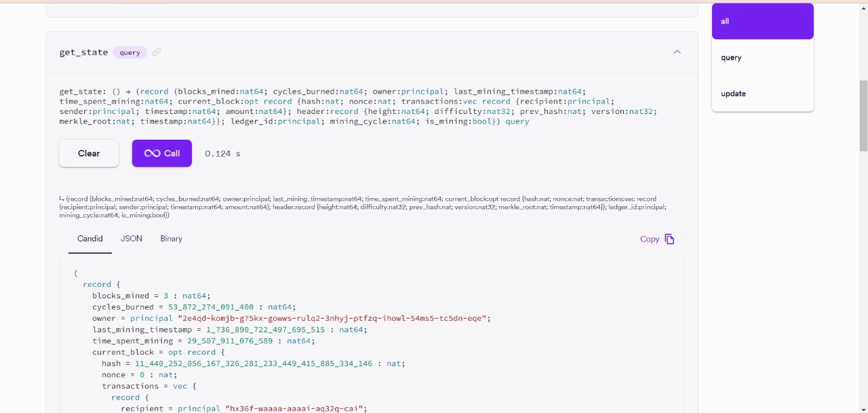Screen dimensions: 868x413
Task: Collapse the get_state method panel
Action: [677, 52]
